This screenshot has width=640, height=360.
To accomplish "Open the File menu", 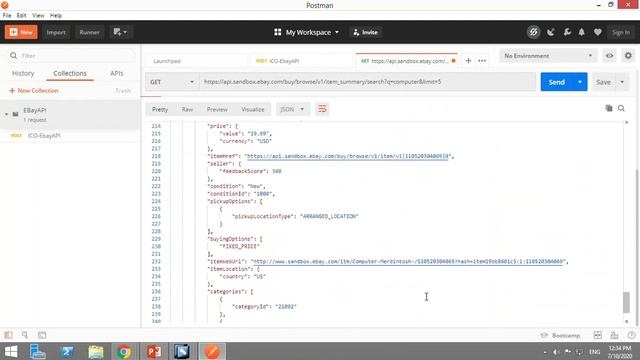I will 7,16.
